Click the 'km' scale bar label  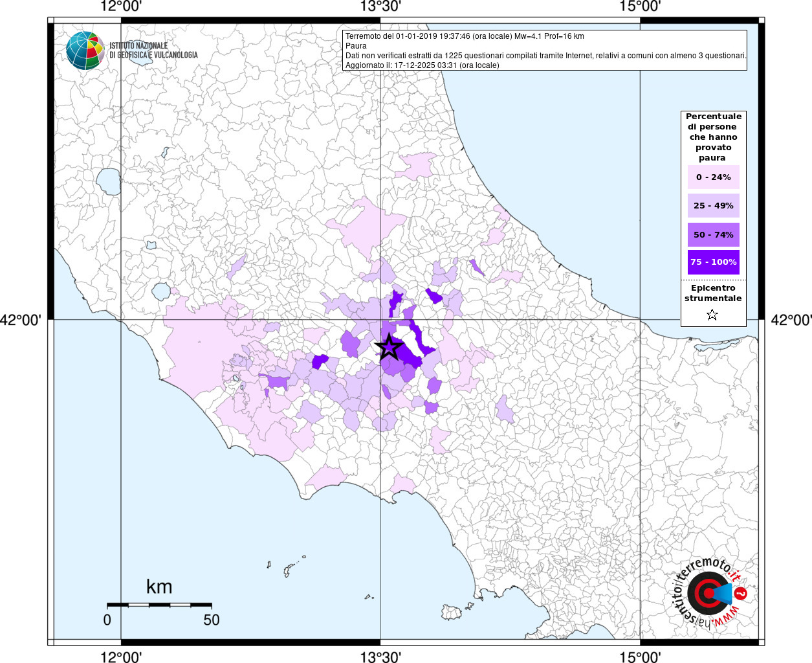pyautogui.click(x=159, y=587)
